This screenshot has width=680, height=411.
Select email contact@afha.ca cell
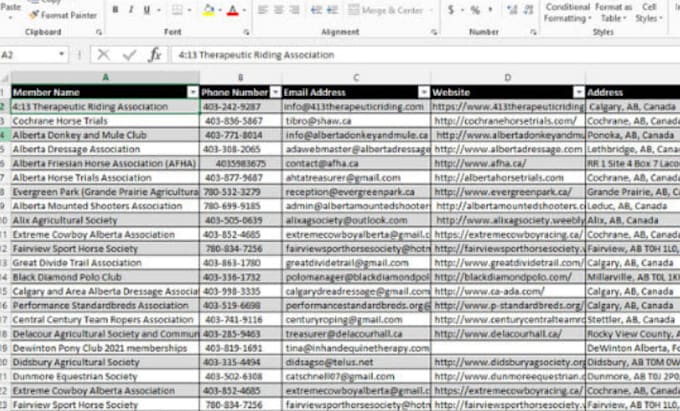tap(356, 163)
